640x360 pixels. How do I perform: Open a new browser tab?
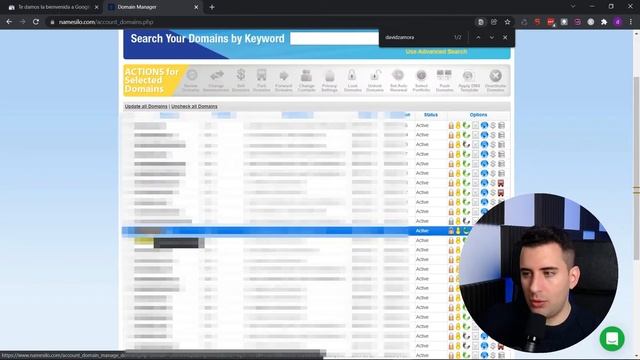[x=212, y=7]
